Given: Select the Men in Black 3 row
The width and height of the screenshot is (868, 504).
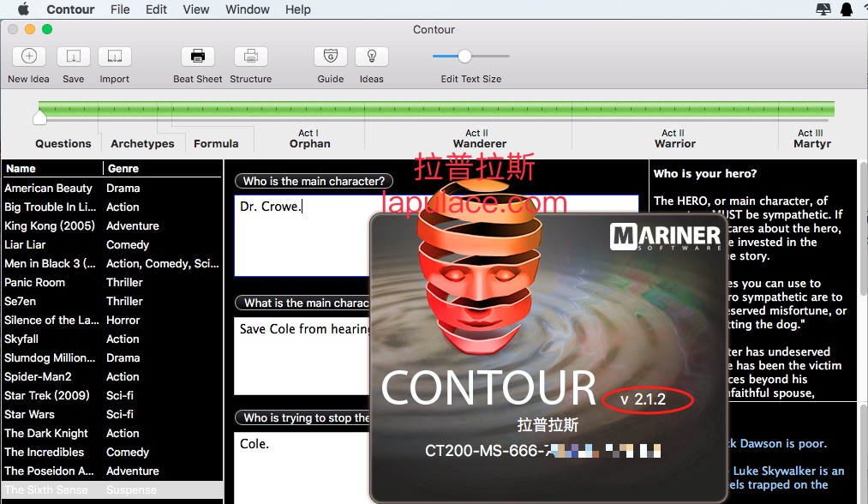Looking at the screenshot, I should point(112,264).
